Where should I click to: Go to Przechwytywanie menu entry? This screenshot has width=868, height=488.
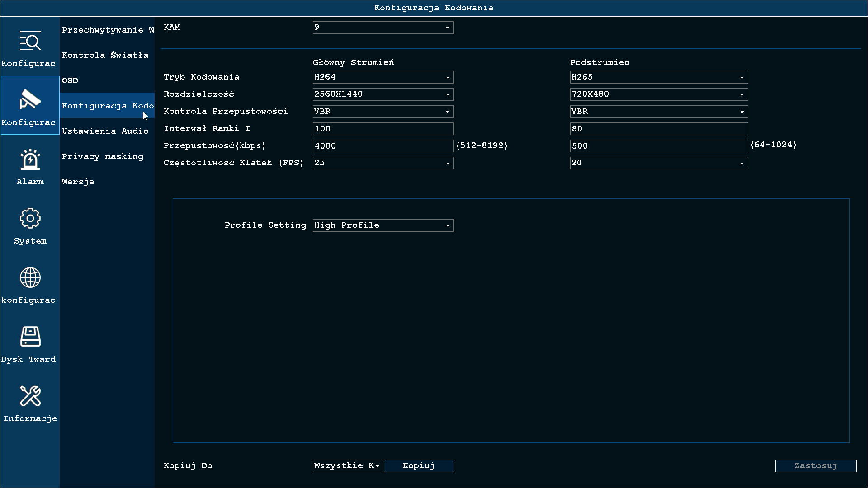tap(107, 30)
